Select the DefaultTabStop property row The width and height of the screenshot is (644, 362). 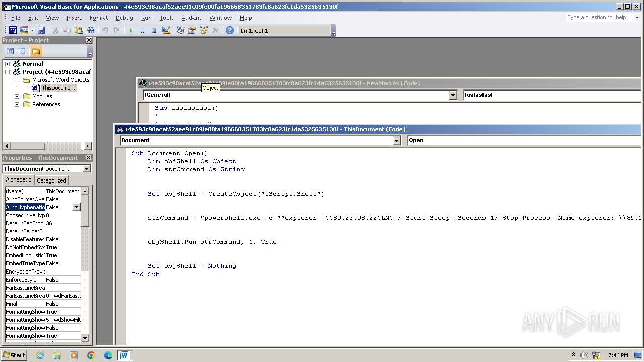point(43,223)
